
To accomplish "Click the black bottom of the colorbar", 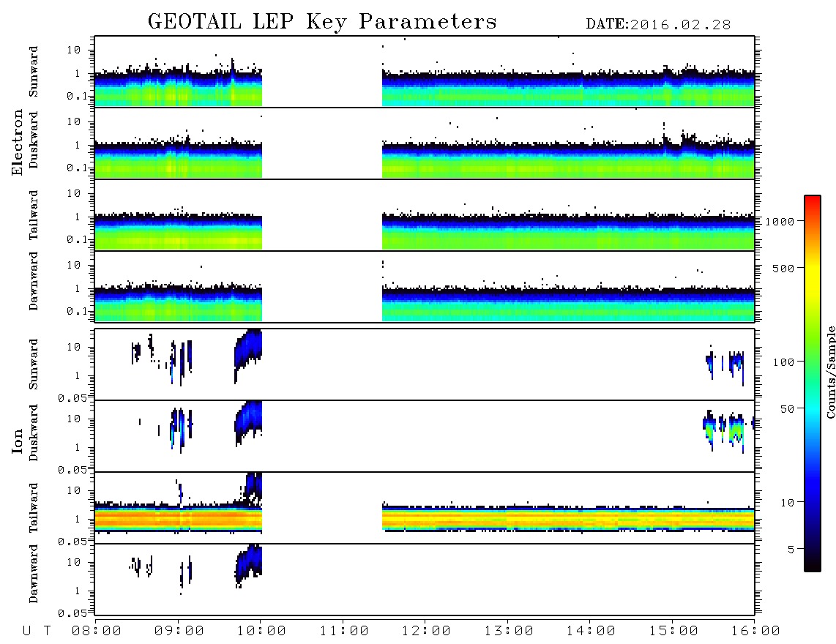I will tap(813, 564).
